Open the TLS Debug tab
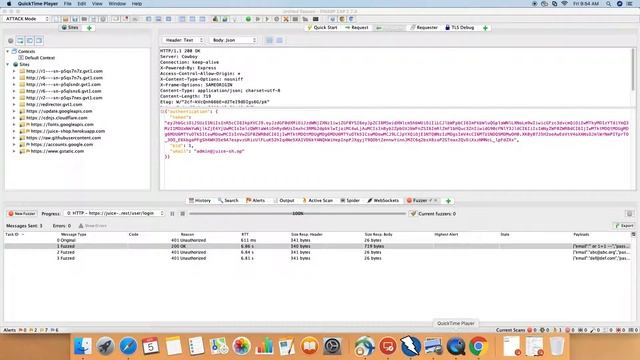Screen dimensions: 640x360 point(460,27)
